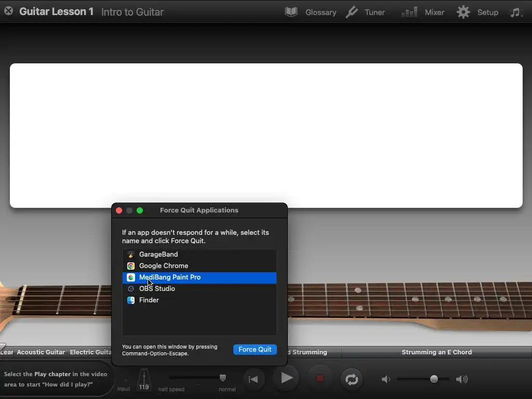Adjust the volume slider knob
Viewport: 532px width, 399px height.
tap(434, 379)
